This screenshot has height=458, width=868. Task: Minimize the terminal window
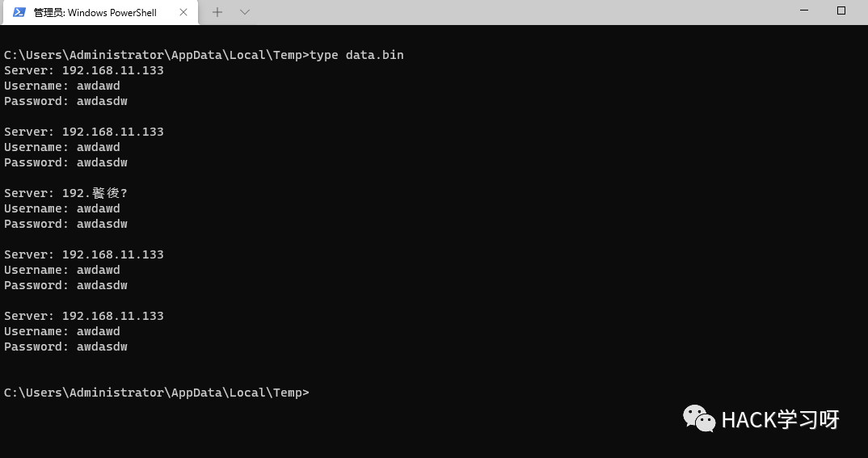[x=804, y=11]
